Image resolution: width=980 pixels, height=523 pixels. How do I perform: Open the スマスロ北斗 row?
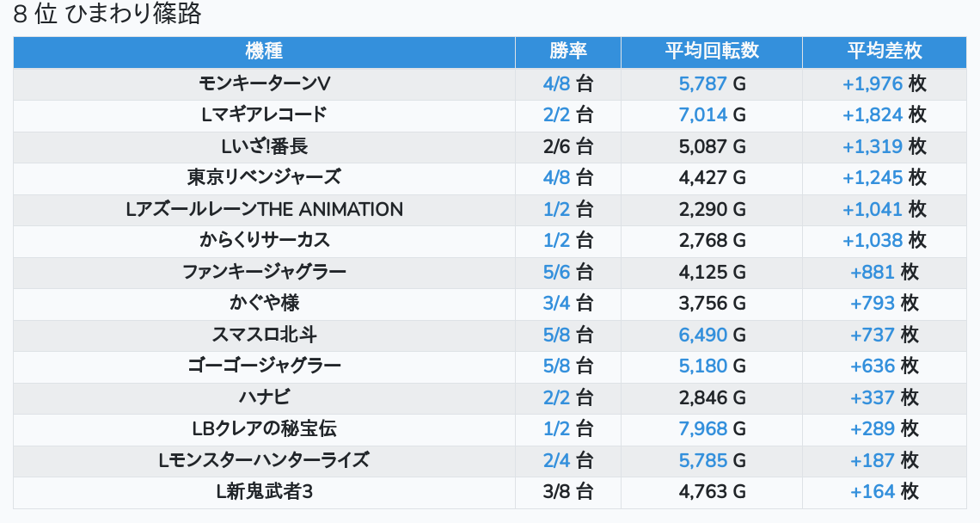[x=264, y=335]
